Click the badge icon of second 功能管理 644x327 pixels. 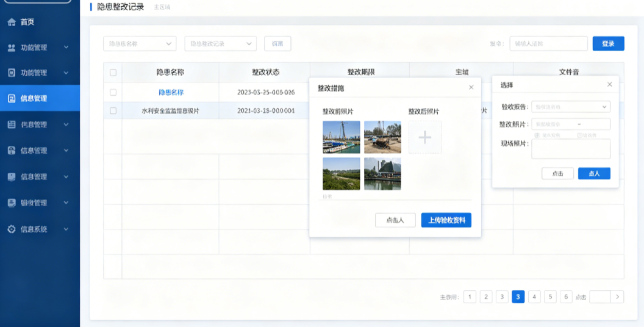pyautogui.click(x=12, y=73)
